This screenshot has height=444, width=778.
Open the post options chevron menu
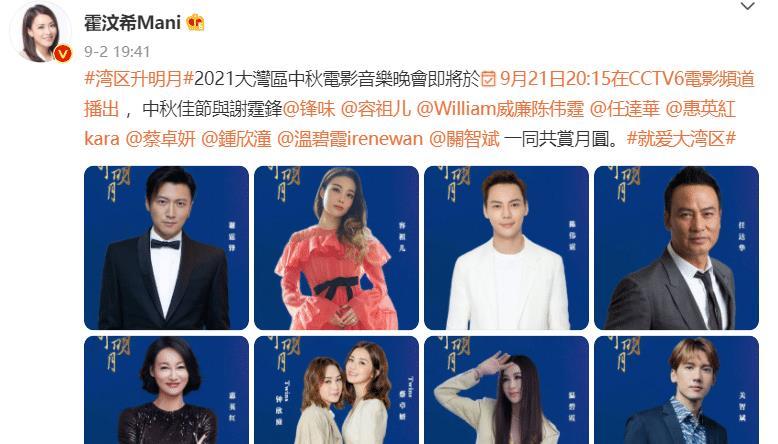click(747, 6)
